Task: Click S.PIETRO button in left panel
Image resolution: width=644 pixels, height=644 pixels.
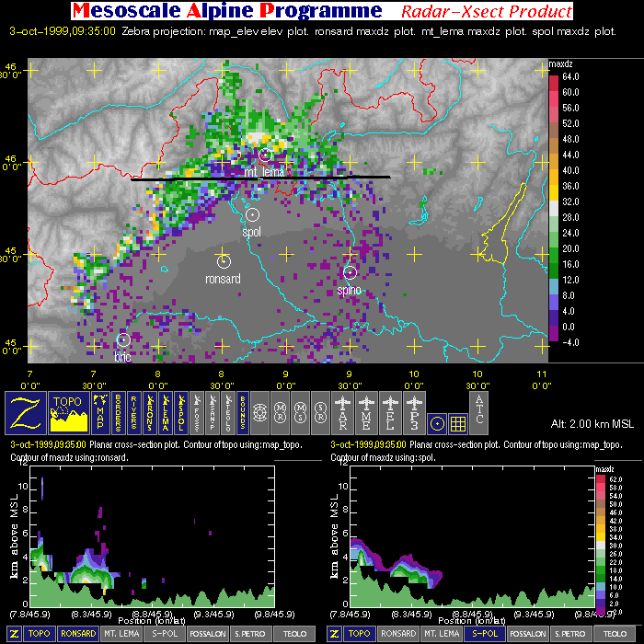Action: click(247, 634)
